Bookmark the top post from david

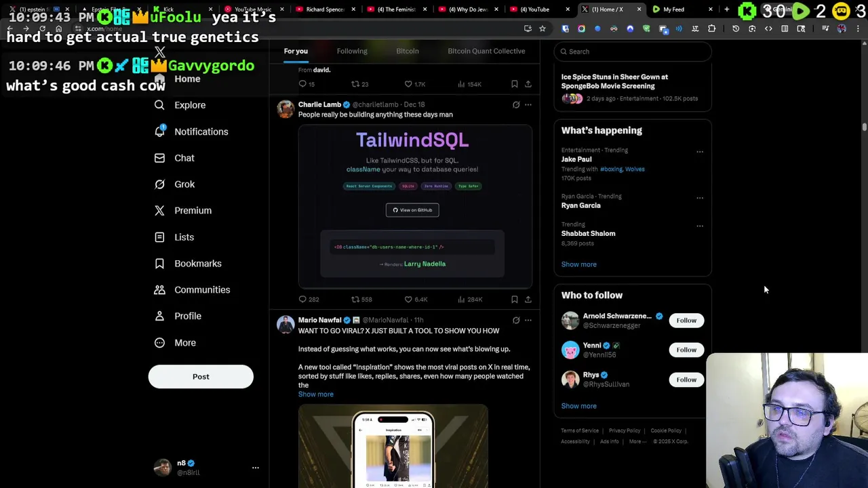coord(515,84)
